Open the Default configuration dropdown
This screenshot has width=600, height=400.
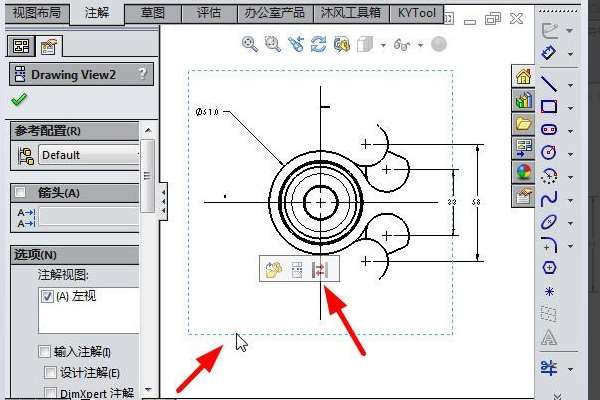click(89, 155)
